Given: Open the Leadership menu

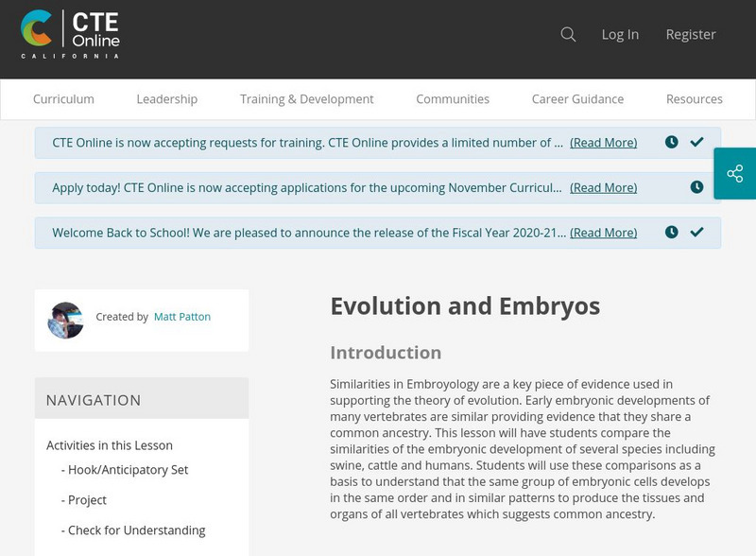Looking at the screenshot, I should 166,99.
